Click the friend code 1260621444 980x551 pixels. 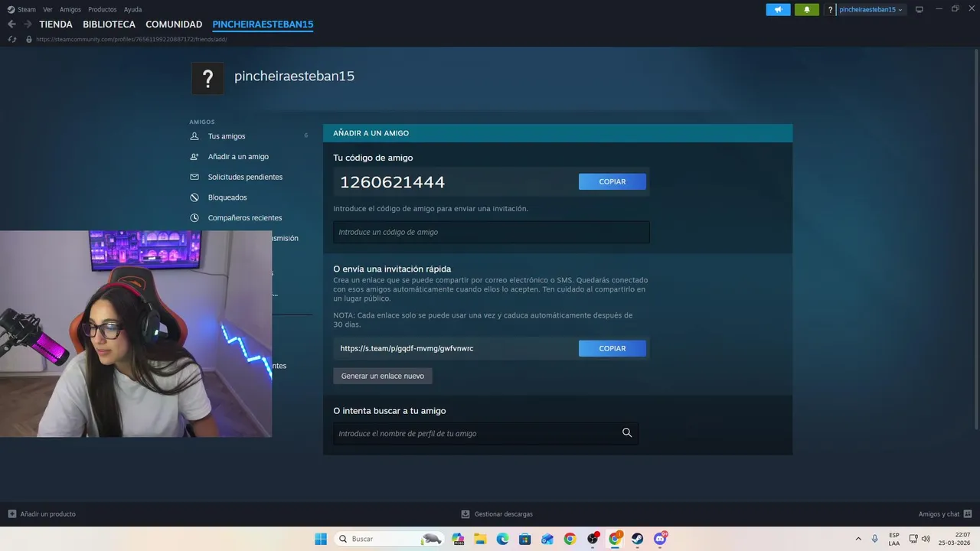pos(392,182)
